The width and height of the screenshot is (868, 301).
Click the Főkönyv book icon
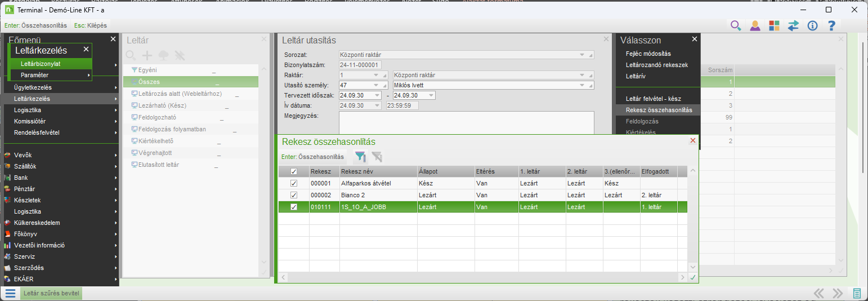[x=7, y=234]
